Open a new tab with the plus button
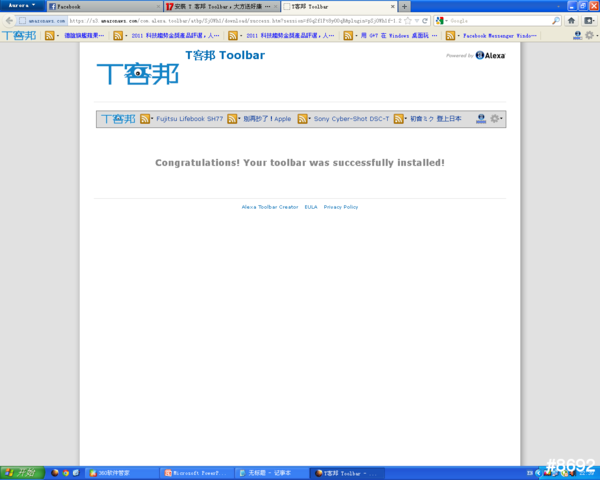Screen dimensions: 600x480 click(404, 7)
